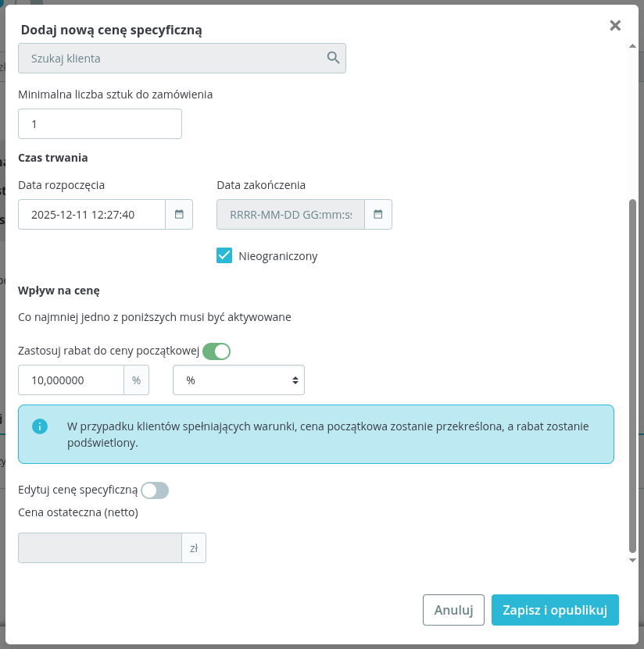Click the scrollbar down arrow
Screen dimensions: 644x649
[x=632, y=560]
